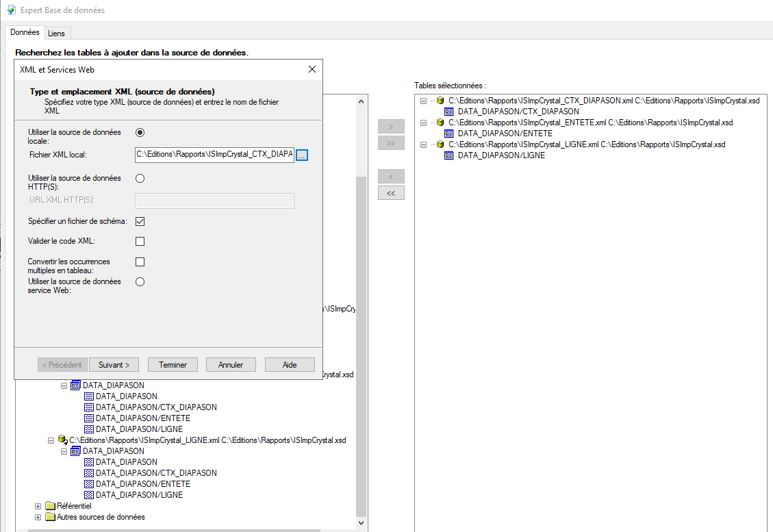The width and height of the screenshot is (773, 532).
Task: Open the Données tab
Action: click(x=25, y=33)
